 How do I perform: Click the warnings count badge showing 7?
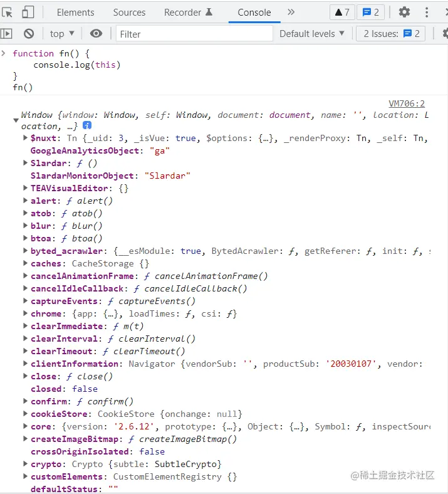342,13
